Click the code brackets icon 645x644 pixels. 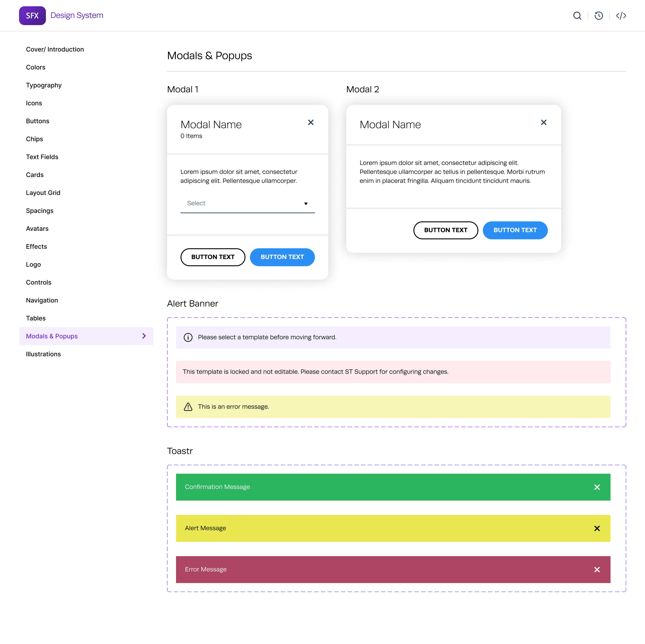click(621, 16)
